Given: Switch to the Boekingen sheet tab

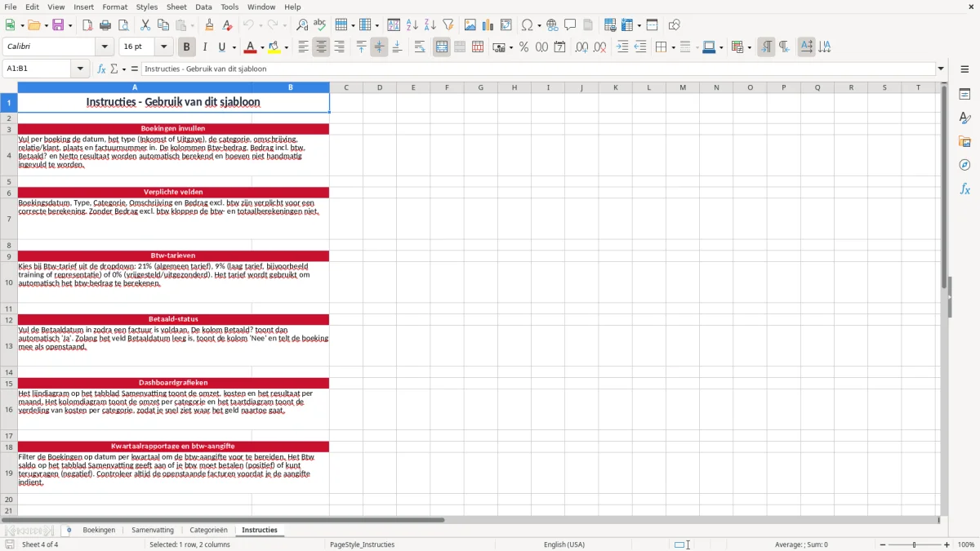Looking at the screenshot, I should [99, 530].
